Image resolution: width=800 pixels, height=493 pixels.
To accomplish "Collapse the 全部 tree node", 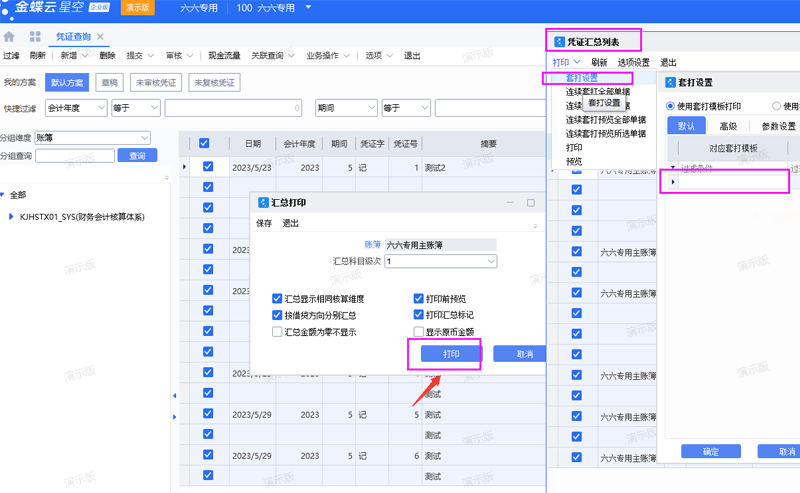I will click(x=3, y=194).
